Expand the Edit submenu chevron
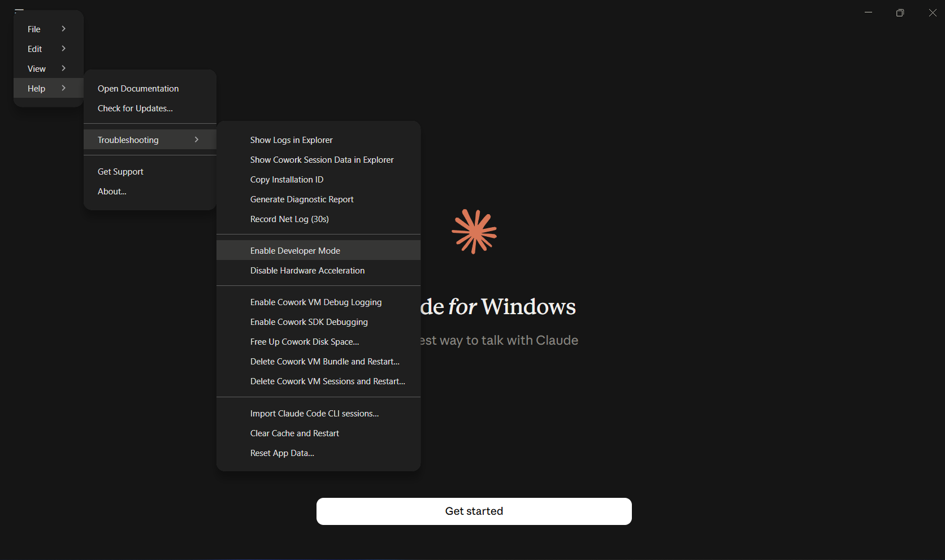Screen dimensions: 945x560 63,49
